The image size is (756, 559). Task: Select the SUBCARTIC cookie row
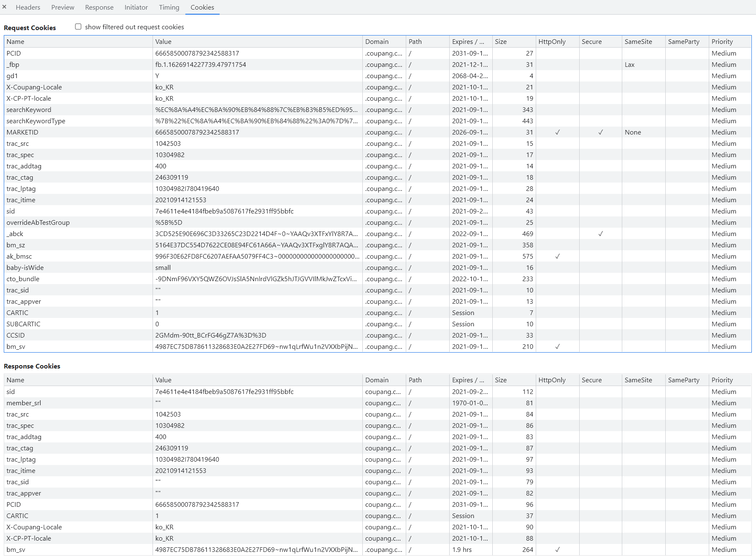tap(378, 324)
